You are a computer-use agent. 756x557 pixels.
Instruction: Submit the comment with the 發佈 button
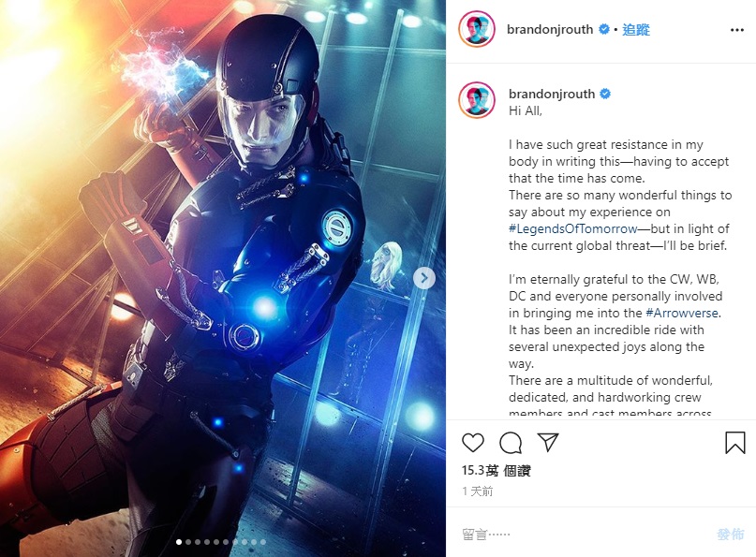(x=730, y=534)
